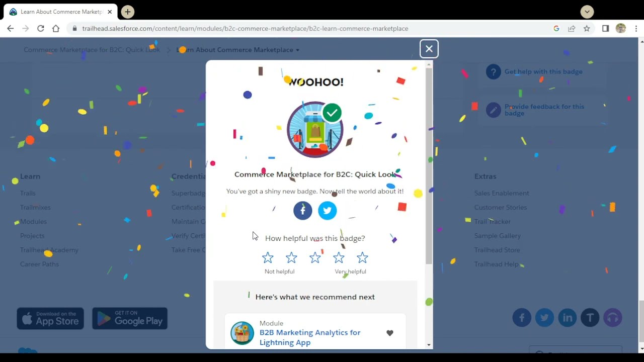The image size is (644, 362).
Task: Open Trailhead Store link
Action: pyautogui.click(x=497, y=250)
